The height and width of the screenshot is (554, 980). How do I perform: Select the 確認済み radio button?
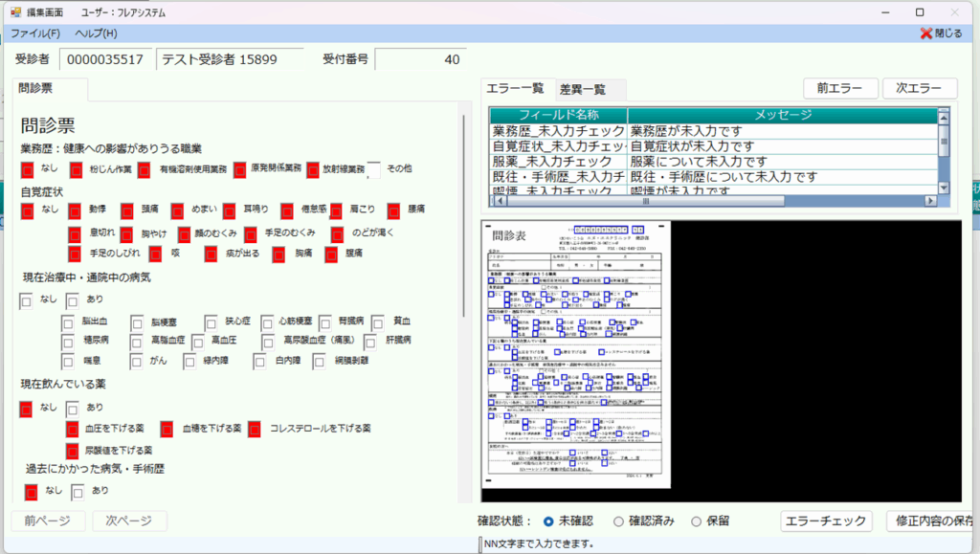(619, 521)
